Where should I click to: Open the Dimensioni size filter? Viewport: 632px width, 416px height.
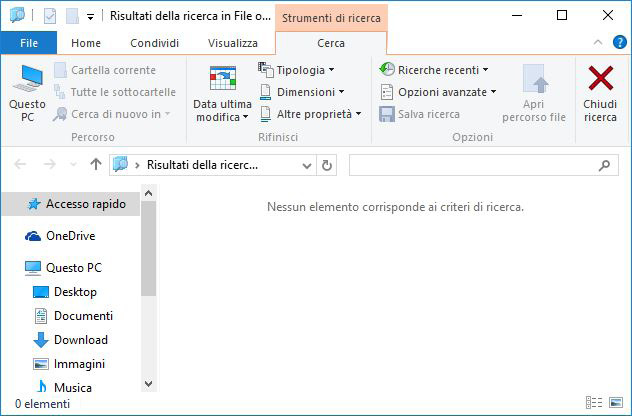click(x=296, y=92)
